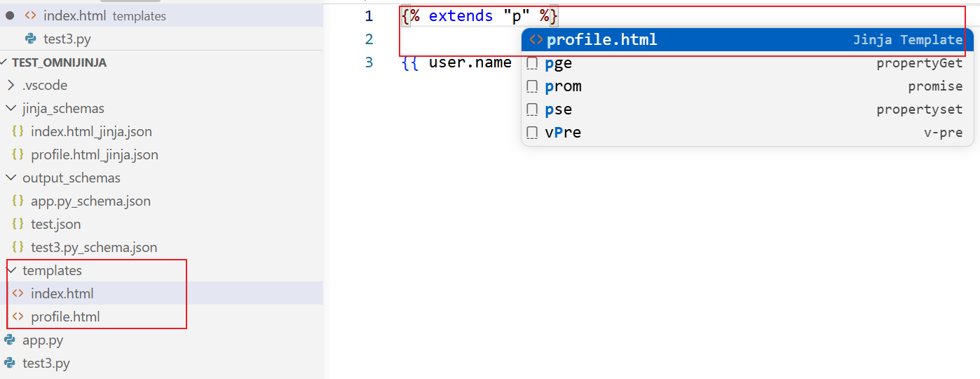Click the snippet icon beside vPre
The width and height of the screenshot is (980, 379).
pyautogui.click(x=532, y=133)
